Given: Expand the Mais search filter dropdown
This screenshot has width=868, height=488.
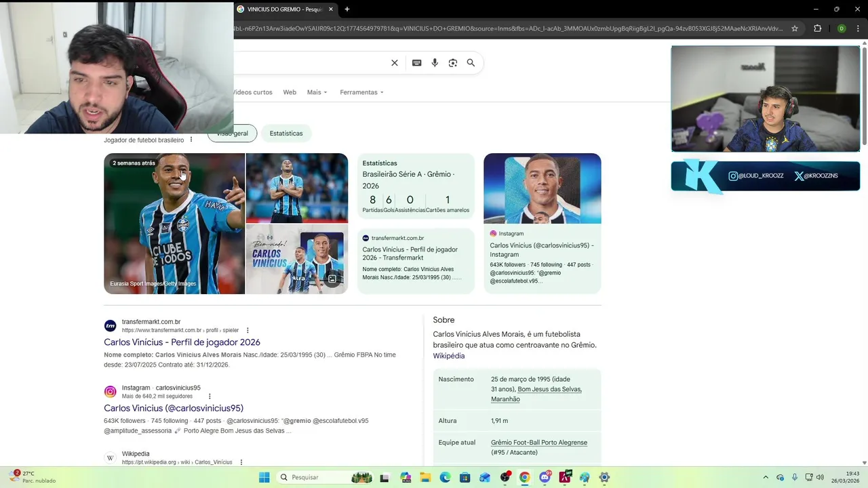Looking at the screenshot, I should click(x=317, y=92).
